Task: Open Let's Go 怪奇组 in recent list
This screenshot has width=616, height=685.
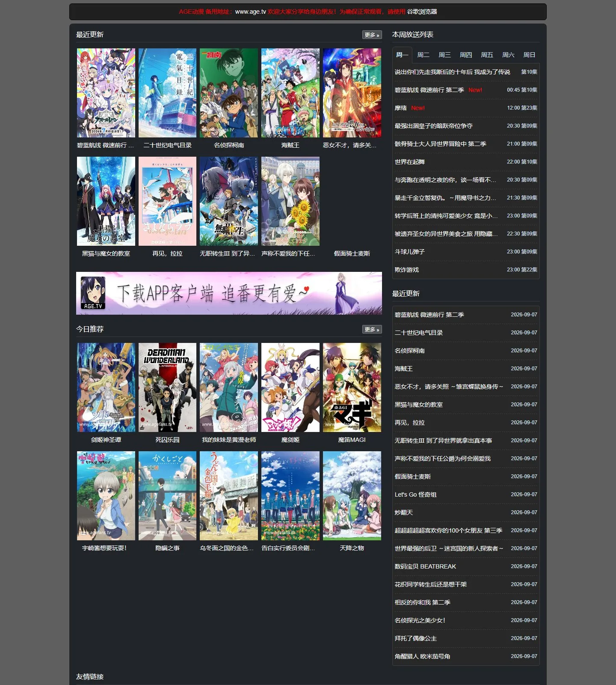Action: 415,494
